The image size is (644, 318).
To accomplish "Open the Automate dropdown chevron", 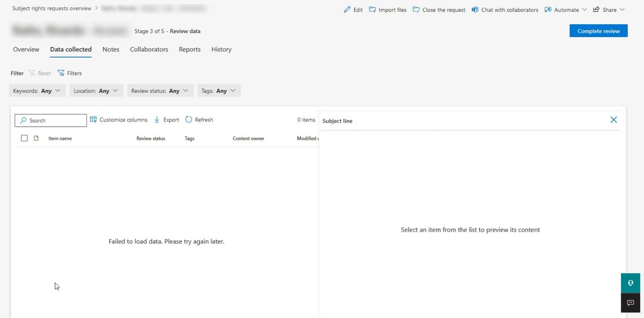I will pyautogui.click(x=584, y=10).
